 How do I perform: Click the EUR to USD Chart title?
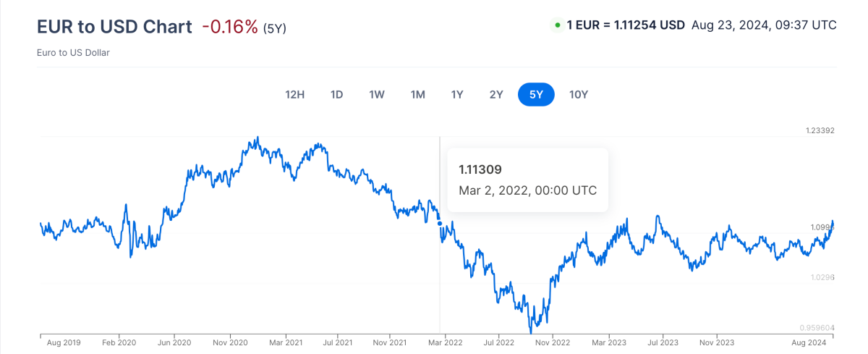click(x=114, y=27)
